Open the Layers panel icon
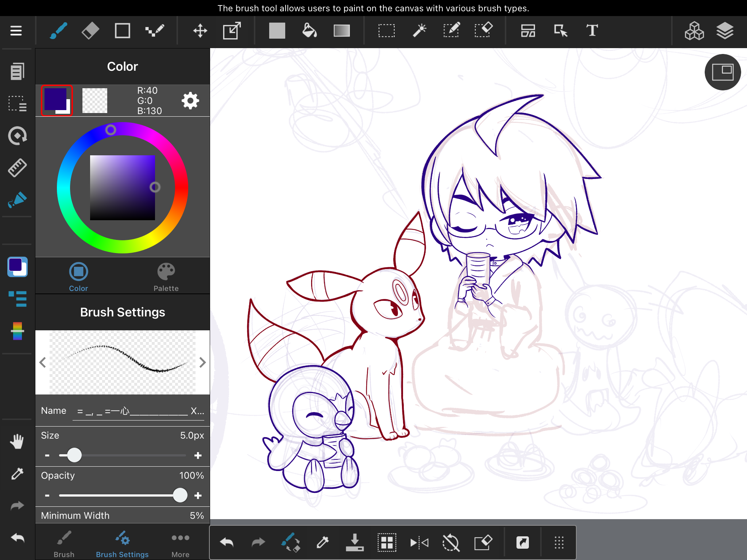This screenshot has width=747, height=560. pyautogui.click(x=725, y=31)
